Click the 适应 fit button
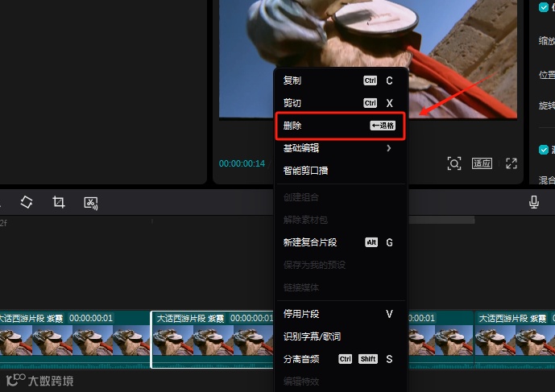Image resolution: width=555 pixels, height=392 pixels. click(x=482, y=163)
